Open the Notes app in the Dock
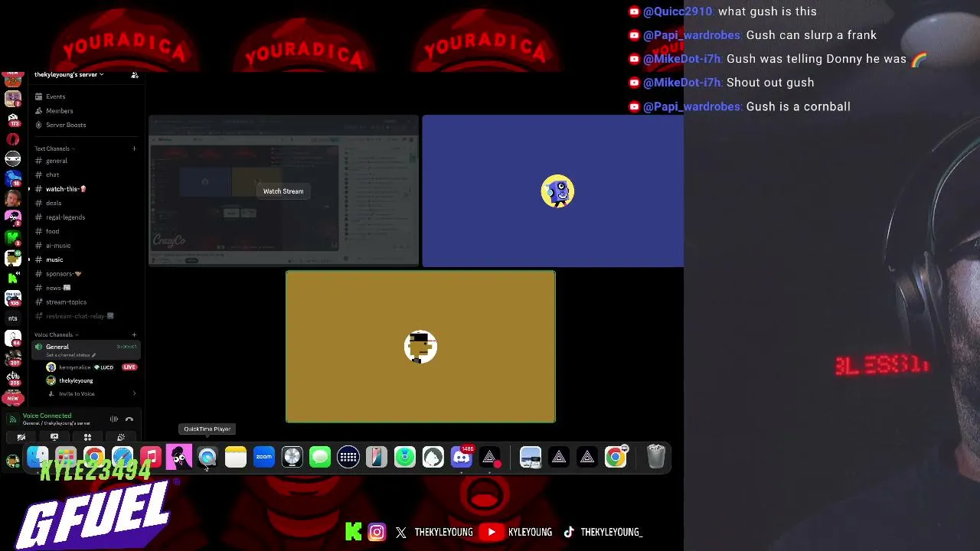This screenshot has width=980, height=551. (x=236, y=458)
